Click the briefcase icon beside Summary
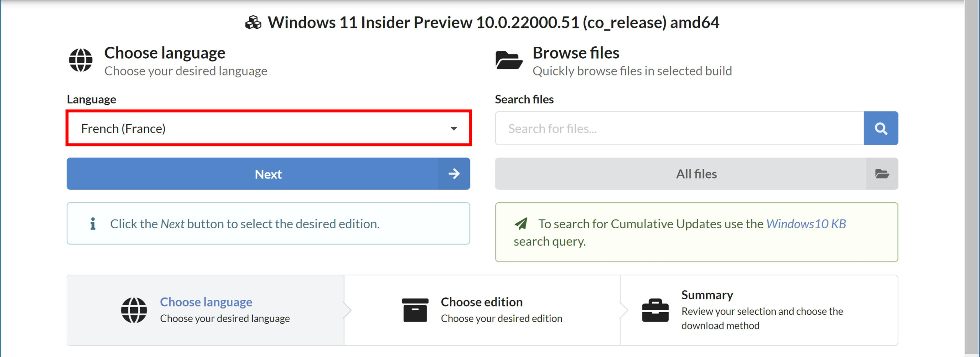This screenshot has height=357, width=980. (x=655, y=310)
